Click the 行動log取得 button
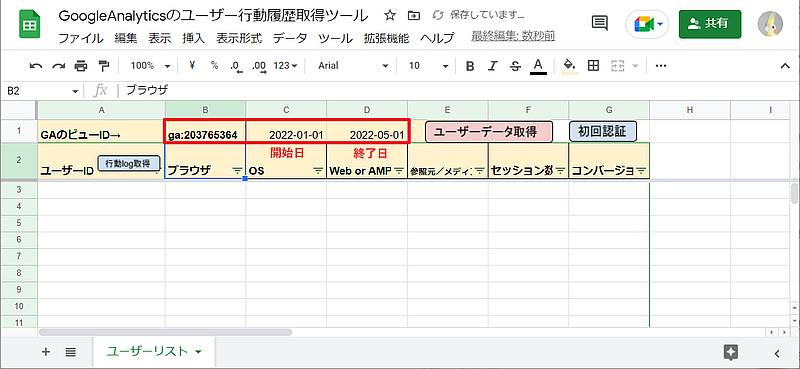Image resolution: width=800 pixels, height=369 pixels. tap(128, 164)
